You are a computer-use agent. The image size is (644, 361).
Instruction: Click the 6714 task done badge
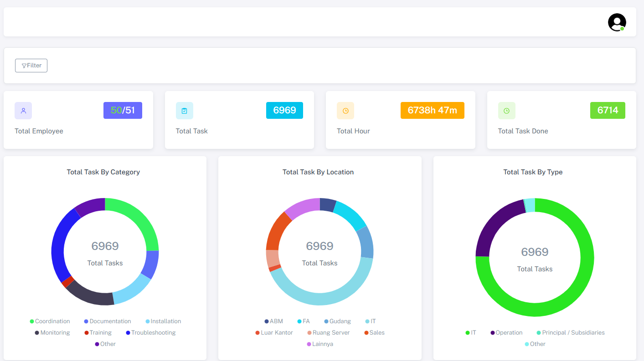pos(608,110)
